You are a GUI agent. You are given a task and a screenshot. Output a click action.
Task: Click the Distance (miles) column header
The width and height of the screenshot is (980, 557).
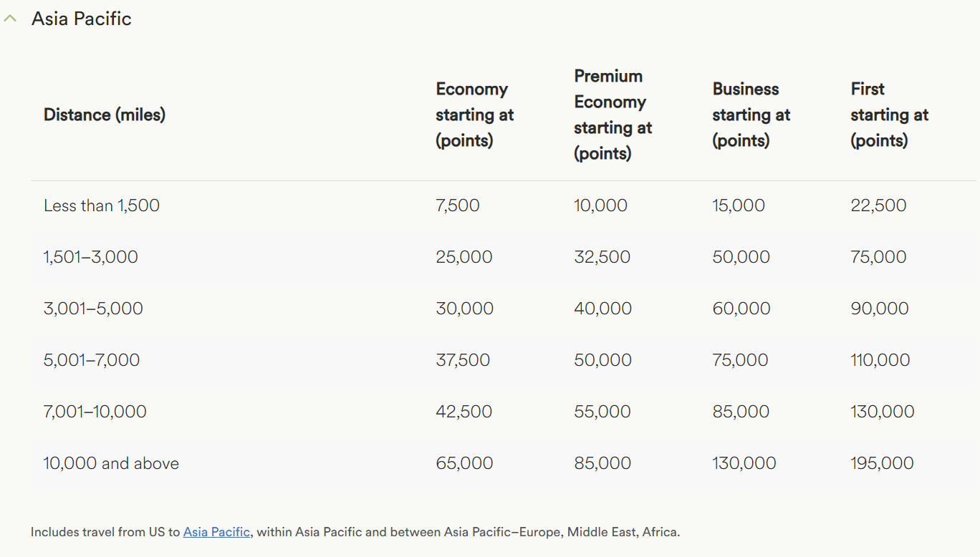pyautogui.click(x=105, y=115)
